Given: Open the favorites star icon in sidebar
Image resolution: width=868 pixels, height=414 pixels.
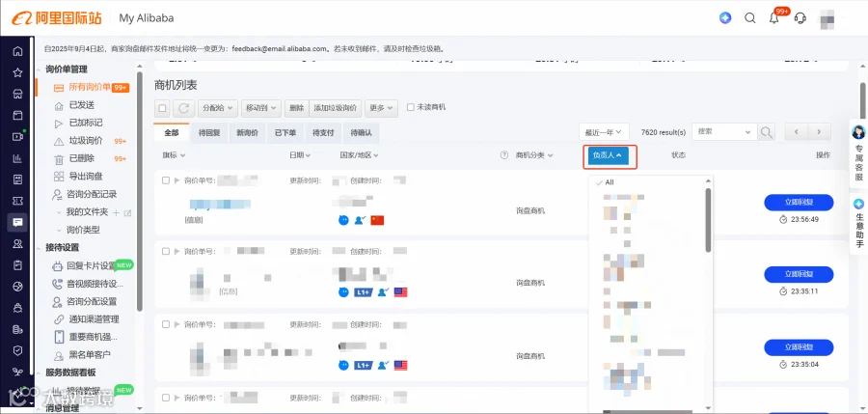Looking at the screenshot, I should pyautogui.click(x=17, y=72).
